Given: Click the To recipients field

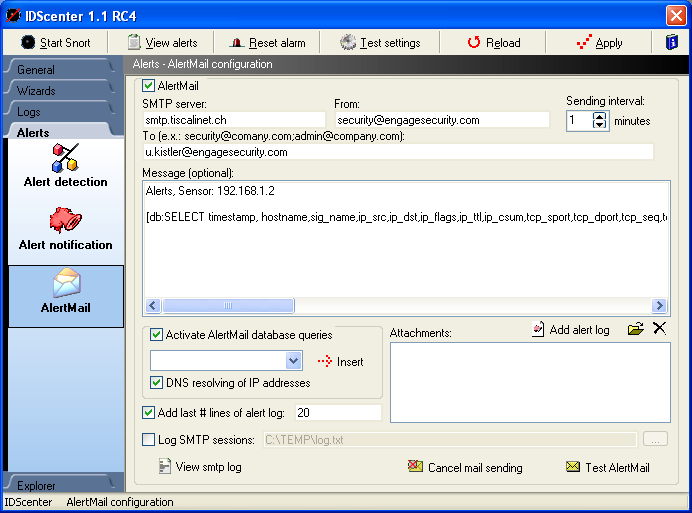Looking at the screenshot, I should tap(398, 152).
